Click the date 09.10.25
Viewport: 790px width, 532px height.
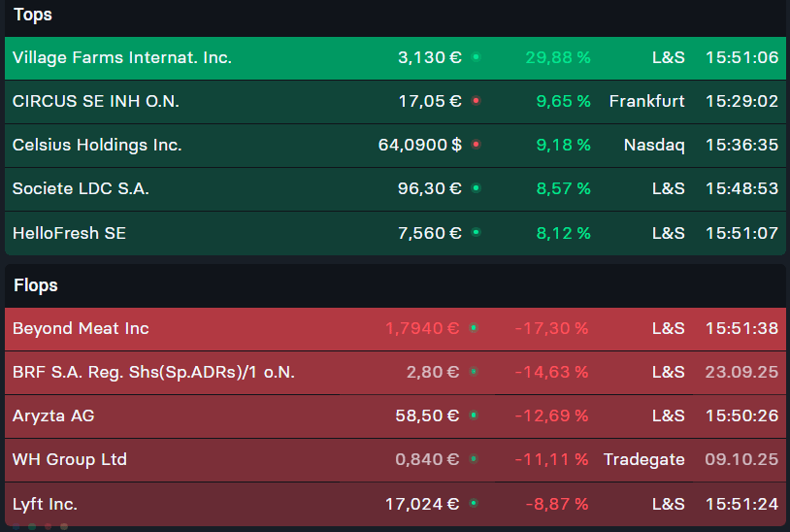click(741, 459)
